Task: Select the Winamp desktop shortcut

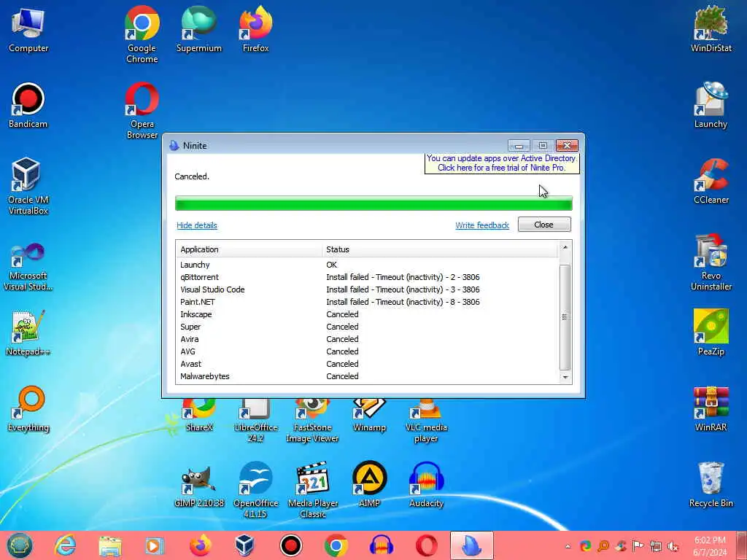Action: (x=369, y=415)
